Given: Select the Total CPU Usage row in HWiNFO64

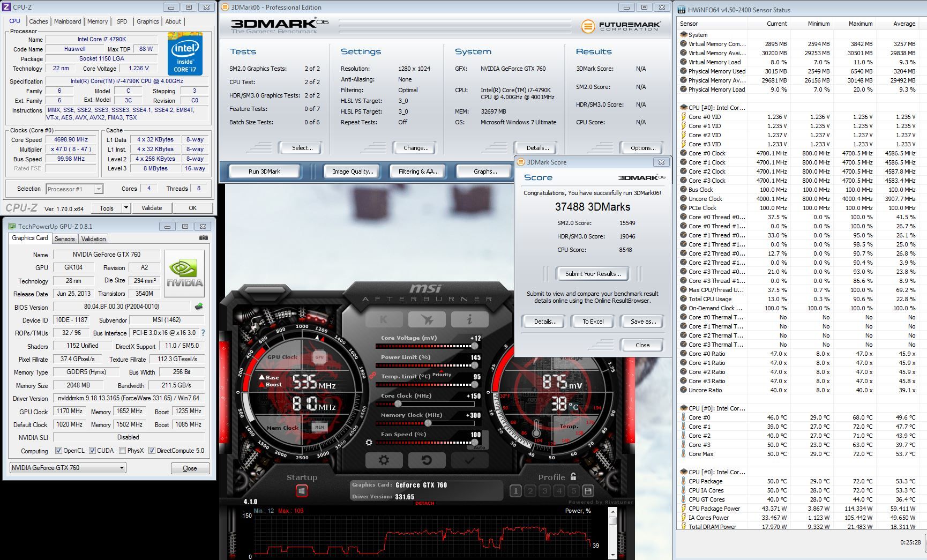Looking at the screenshot, I should (798, 299).
